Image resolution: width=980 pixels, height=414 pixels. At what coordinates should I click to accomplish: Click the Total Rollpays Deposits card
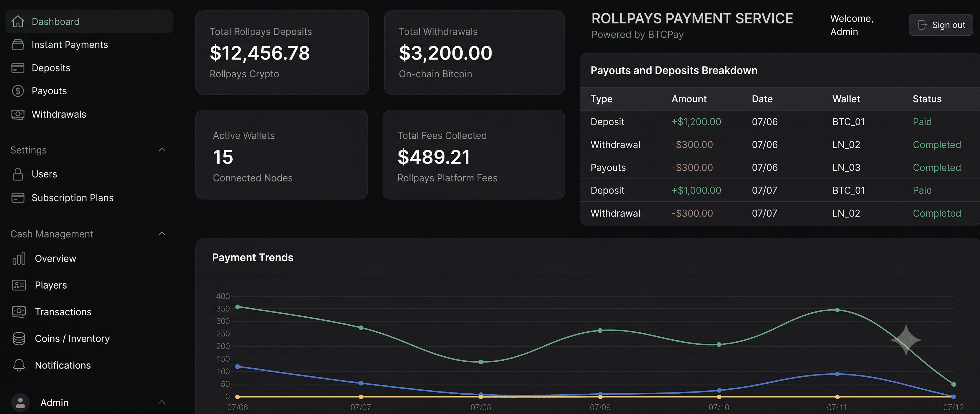tap(282, 53)
